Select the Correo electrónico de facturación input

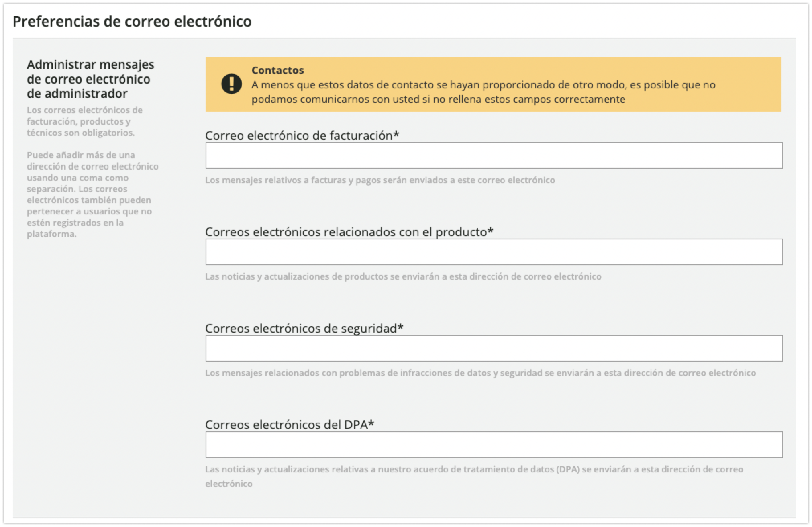(x=494, y=156)
